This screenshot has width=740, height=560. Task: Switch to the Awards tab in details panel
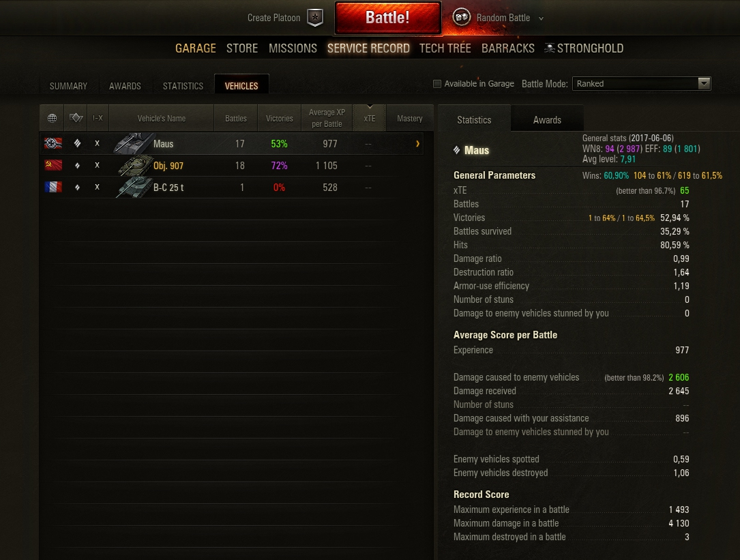pos(547,120)
